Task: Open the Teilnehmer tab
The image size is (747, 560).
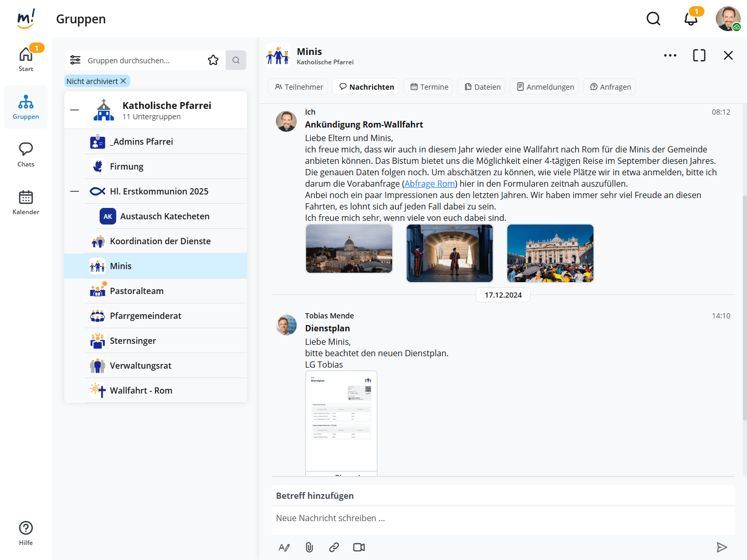Action: 299,87
